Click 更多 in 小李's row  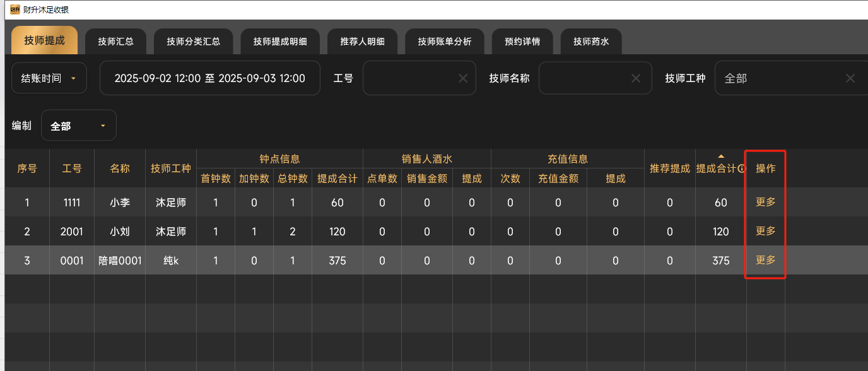(x=766, y=202)
